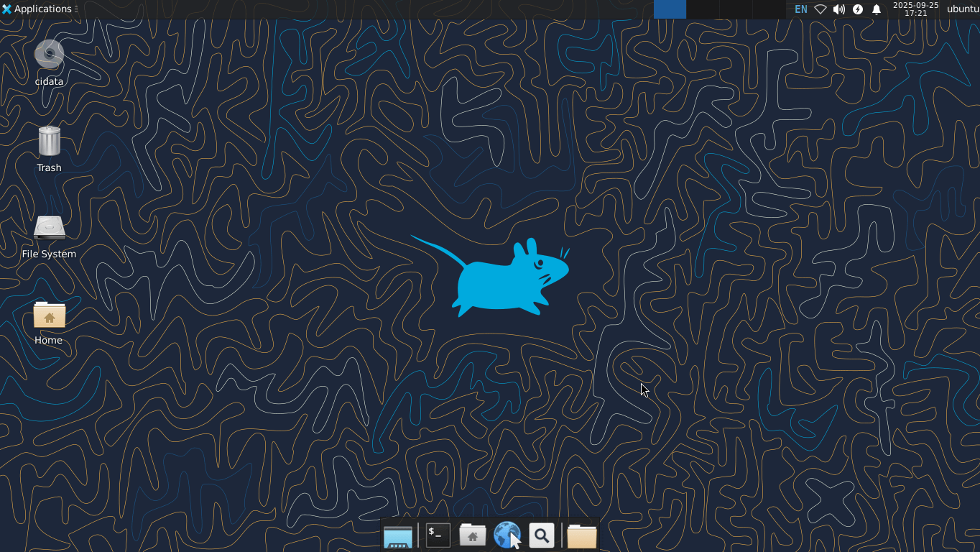Open the Applications menu
The height and width of the screenshot is (552, 980).
[x=40, y=9]
